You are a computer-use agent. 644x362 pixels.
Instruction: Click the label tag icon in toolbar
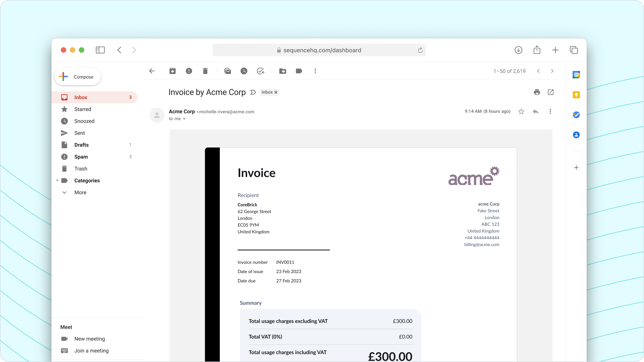tap(299, 71)
